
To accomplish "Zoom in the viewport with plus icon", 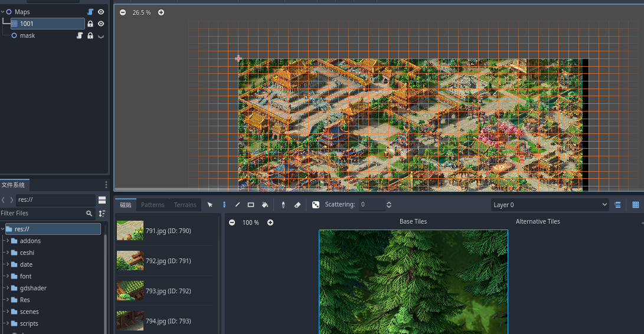I will click(161, 12).
